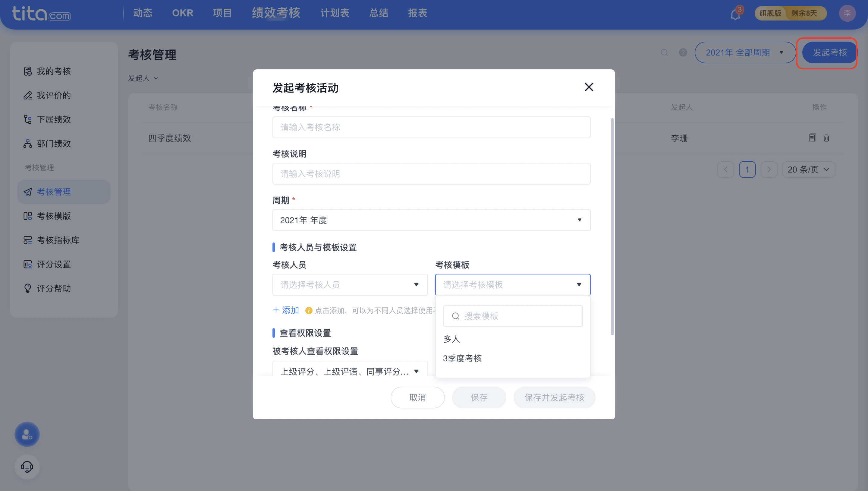Open 考核模版 in sidebar

tap(64, 216)
